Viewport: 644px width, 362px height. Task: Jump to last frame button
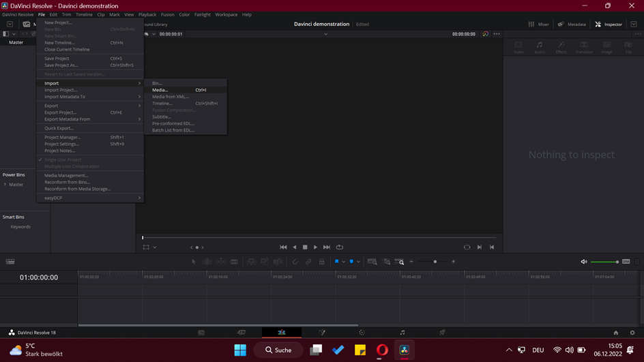(x=327, y=247)
